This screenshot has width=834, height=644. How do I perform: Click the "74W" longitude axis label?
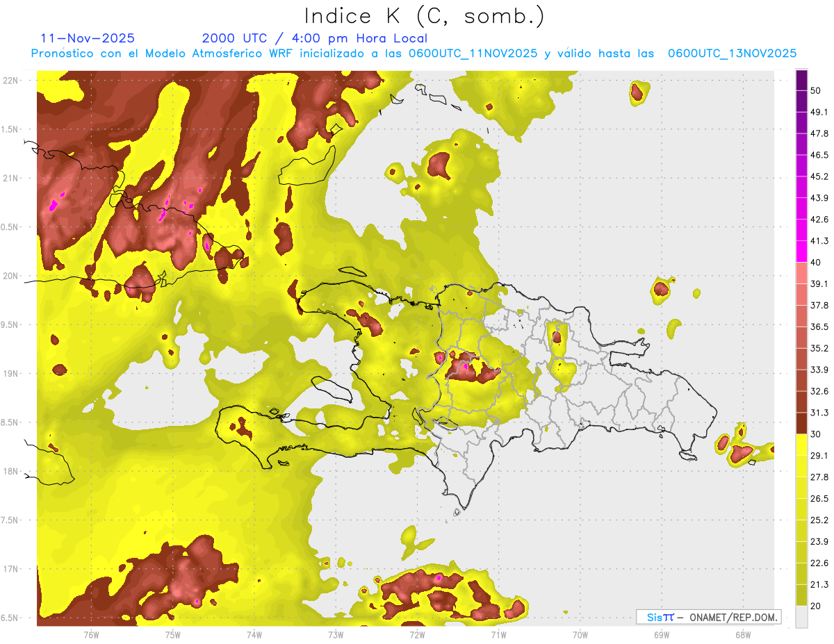click(x=254, y=634)
